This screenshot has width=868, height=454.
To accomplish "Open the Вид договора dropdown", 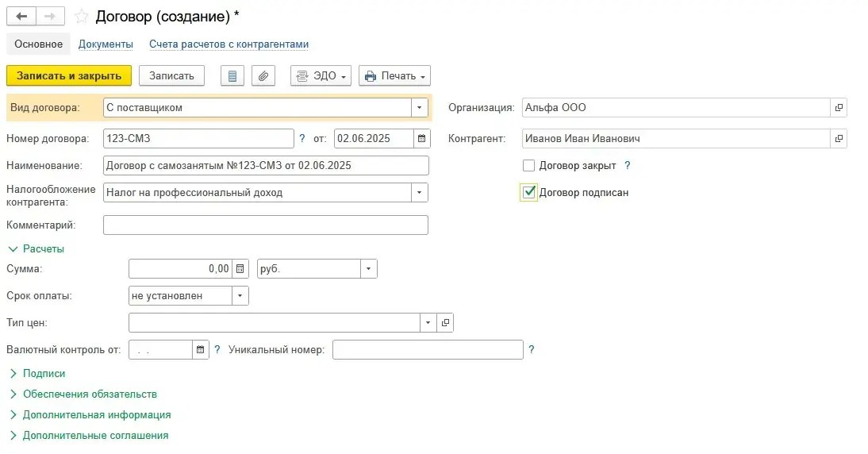I will (x=420, y=108).
